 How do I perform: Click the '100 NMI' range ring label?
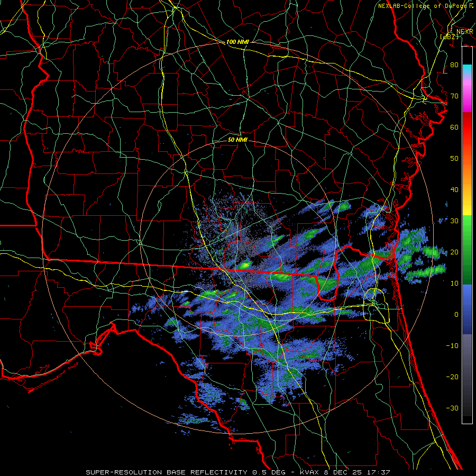[x=237, y=42]
